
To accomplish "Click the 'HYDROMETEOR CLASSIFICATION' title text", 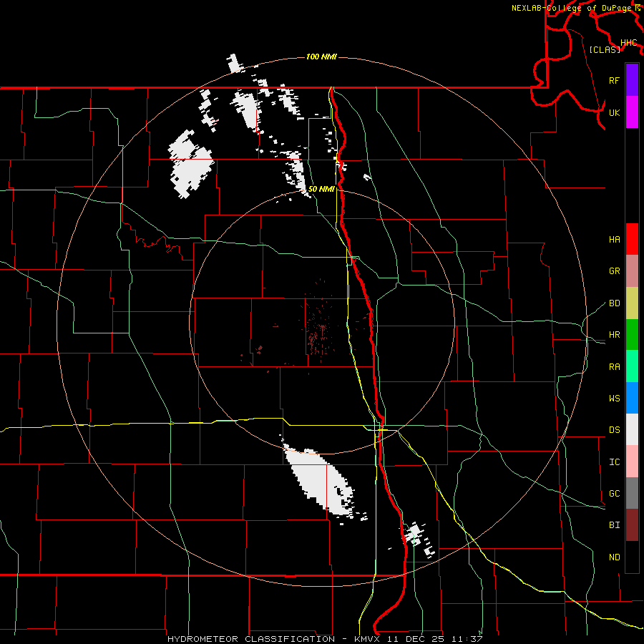I will click(251, 639).
